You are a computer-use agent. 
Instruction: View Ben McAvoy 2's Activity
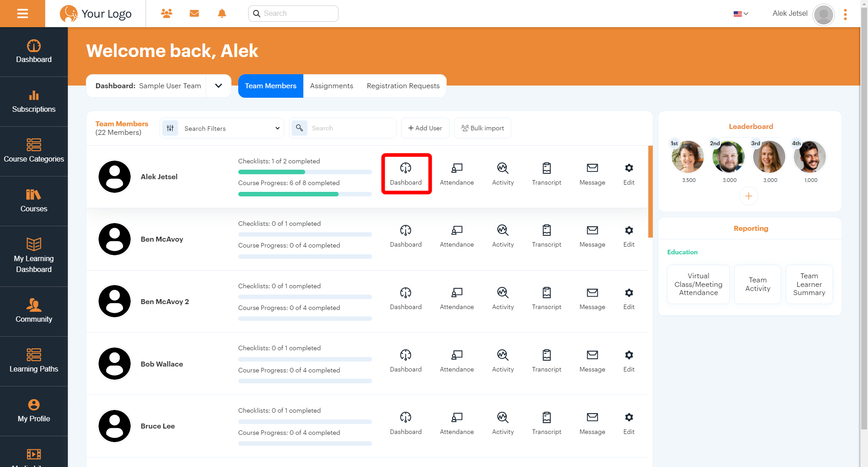click(503, 299)
